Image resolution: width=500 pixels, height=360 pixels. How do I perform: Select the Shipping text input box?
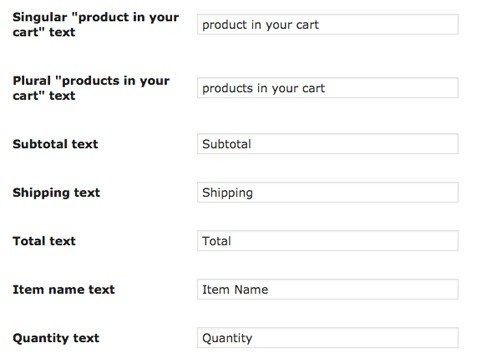328,192
